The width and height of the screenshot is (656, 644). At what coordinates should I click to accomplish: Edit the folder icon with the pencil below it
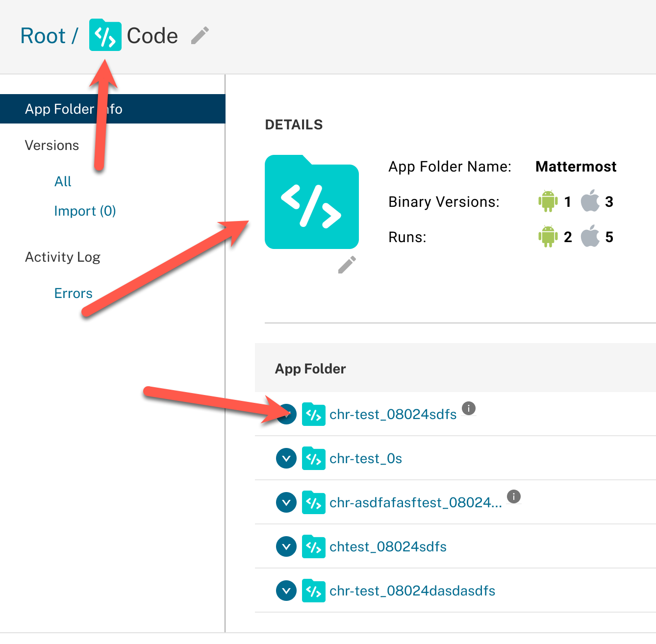[x=347, y=265]
